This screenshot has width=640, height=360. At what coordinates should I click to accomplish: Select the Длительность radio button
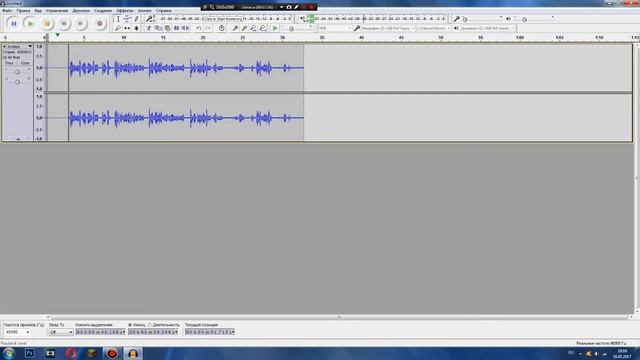[150, 325]
